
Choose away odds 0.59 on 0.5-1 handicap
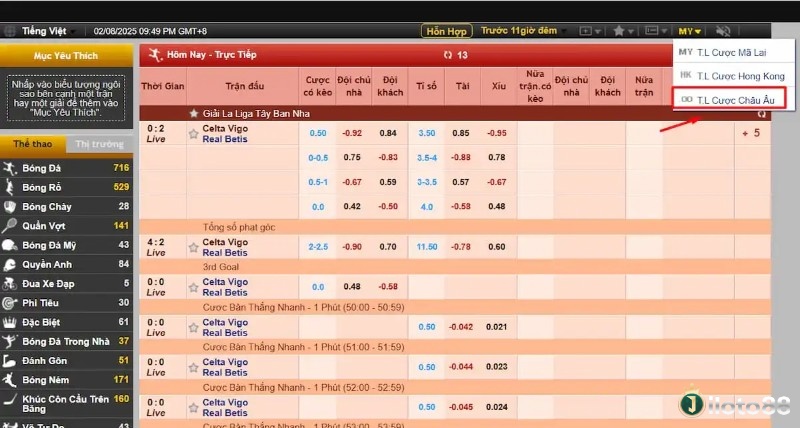coord(388,182)
